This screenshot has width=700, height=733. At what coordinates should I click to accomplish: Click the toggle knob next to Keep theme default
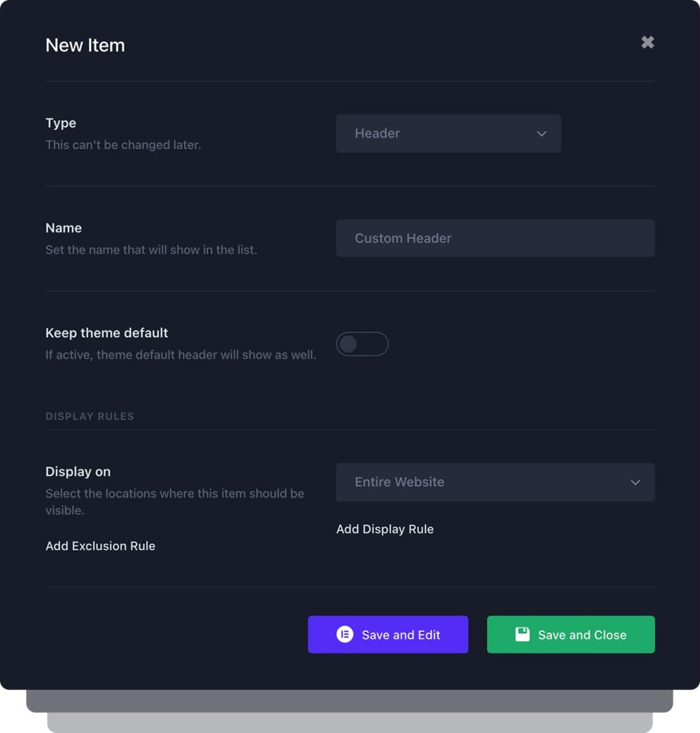point(350,344)
